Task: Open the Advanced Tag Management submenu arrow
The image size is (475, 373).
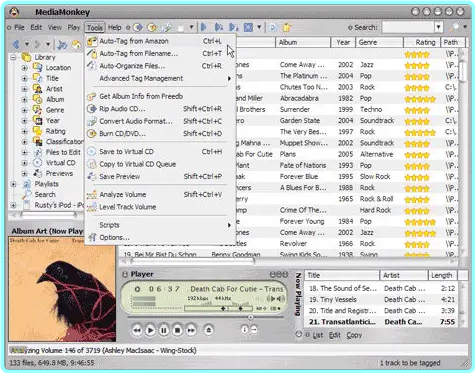Action: click(229, 79)
